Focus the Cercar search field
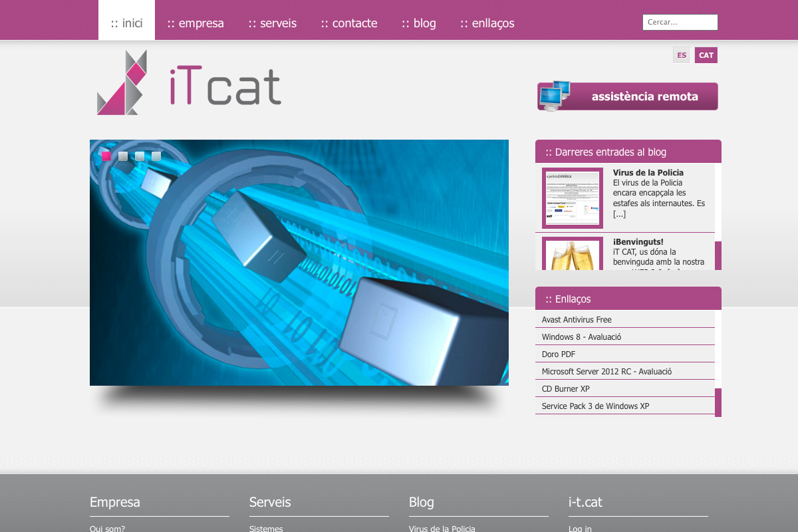The height and width of the screenshot is (532, 798). [x=680, y=22]
